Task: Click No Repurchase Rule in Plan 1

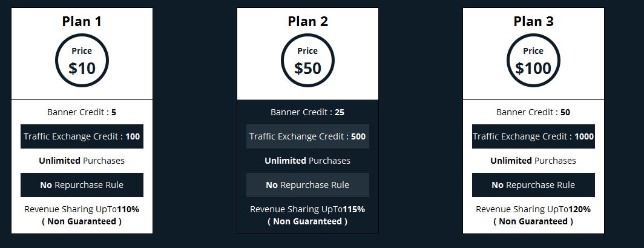Action: 82,185
